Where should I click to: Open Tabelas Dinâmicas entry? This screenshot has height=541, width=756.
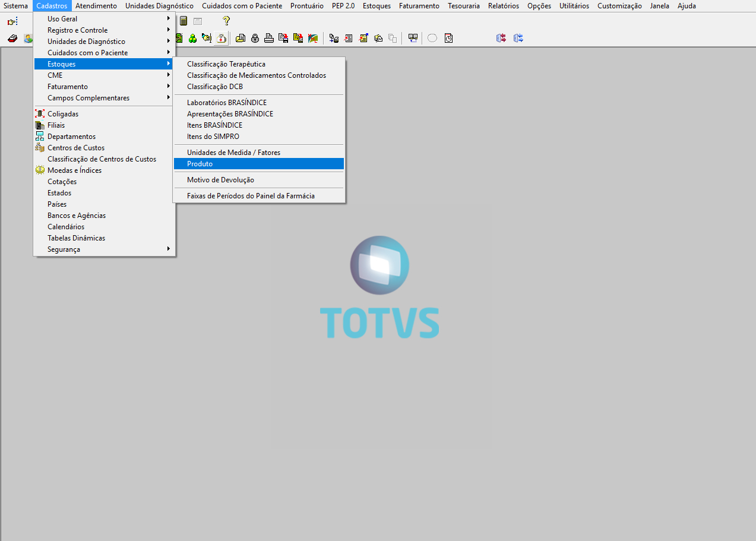[x=104, y=238]
